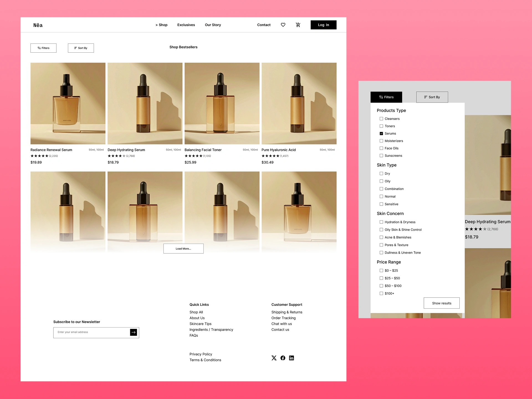This screenshot has height=399, width=532.
Task: Click the black Filters button in the panel
Action: click(x=386, y=97)
